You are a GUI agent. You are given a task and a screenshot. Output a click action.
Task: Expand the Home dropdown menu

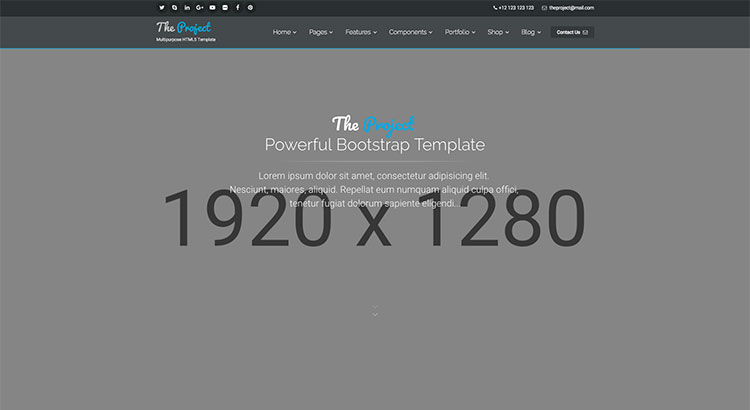pos(284,32)
